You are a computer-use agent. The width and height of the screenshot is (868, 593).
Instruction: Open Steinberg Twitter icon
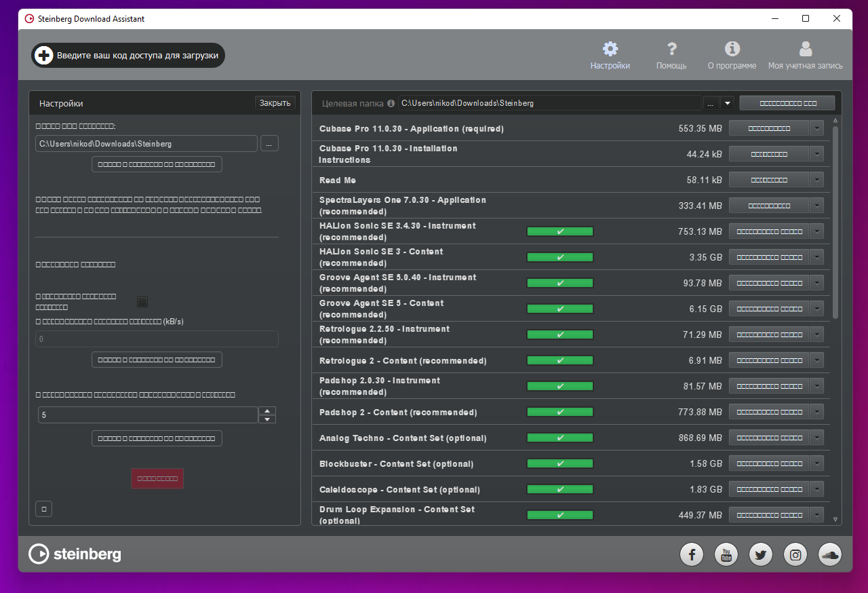click(761, 555)
